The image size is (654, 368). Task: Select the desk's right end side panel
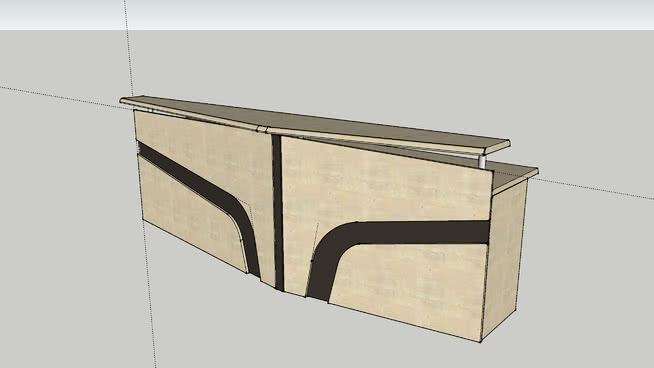pos(504,260)
